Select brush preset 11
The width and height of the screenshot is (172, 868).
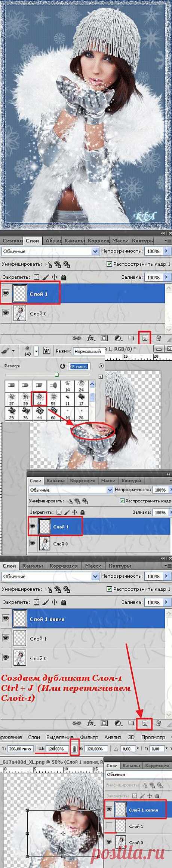67,398
